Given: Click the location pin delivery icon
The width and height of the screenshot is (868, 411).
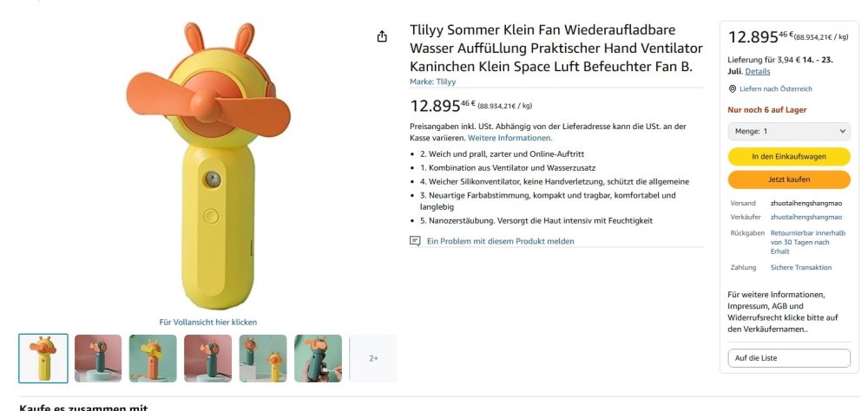Looking at the screenshot, I should 733,89.
